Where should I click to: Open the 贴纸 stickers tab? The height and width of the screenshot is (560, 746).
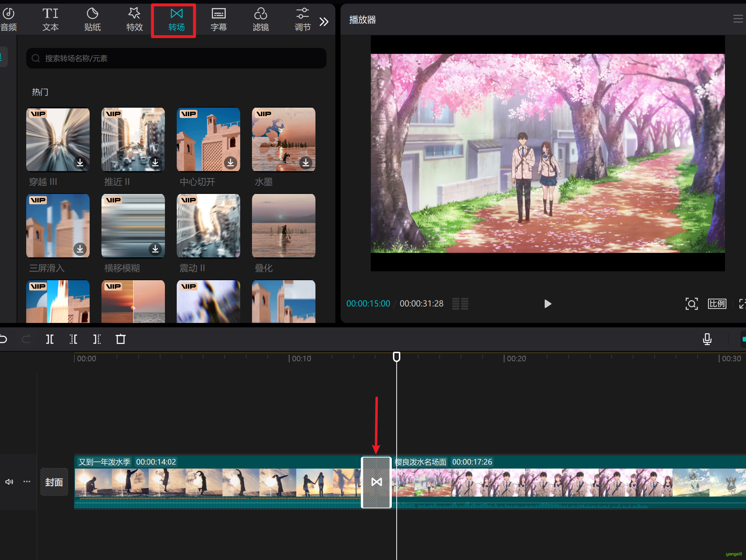pos(93,20)
